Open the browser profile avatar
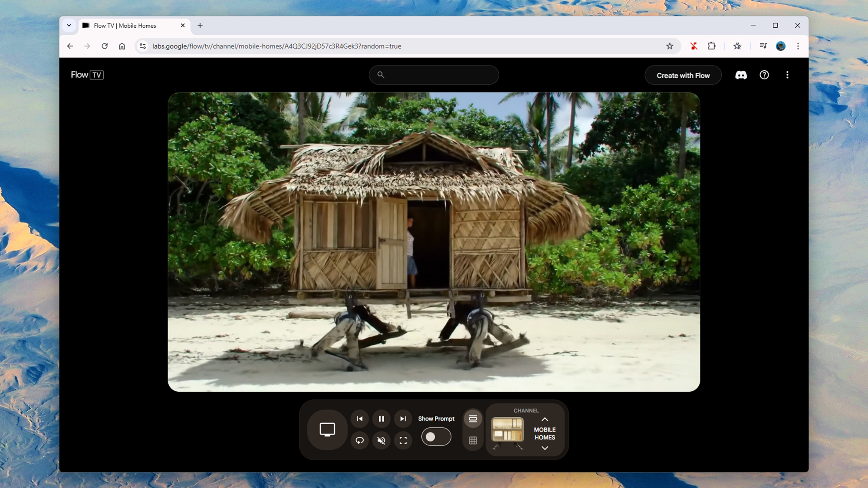This screenshot has height=488, width=868. pyautogui.click(x=780, y=46)
